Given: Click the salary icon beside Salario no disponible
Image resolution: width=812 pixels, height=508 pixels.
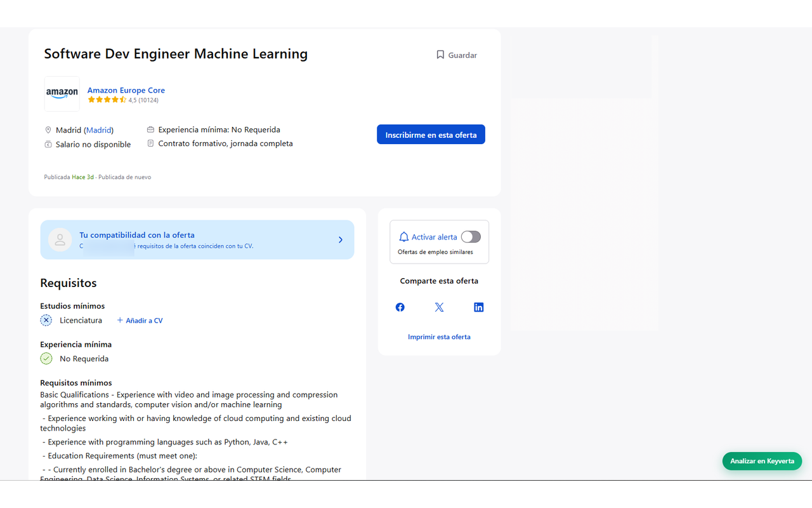Looking at the screenshot, I should pos(48,144).
